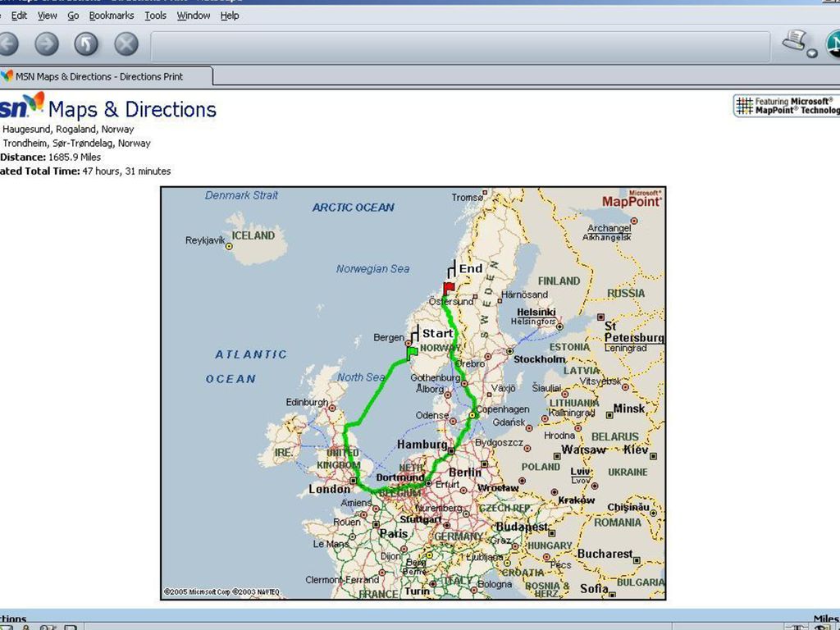Click the "Start" label on the map
The image size is (840, 630).
pyautogui.click(x=438, y=333)
